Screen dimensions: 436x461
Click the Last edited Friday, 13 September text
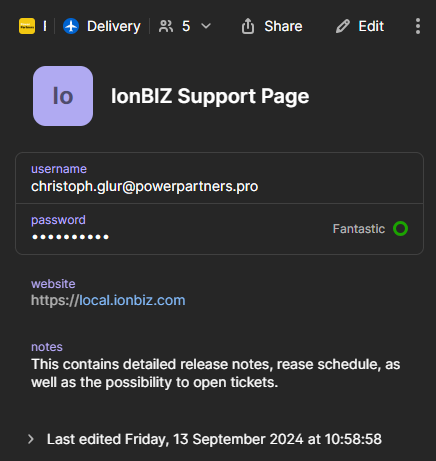click(214, 439)
